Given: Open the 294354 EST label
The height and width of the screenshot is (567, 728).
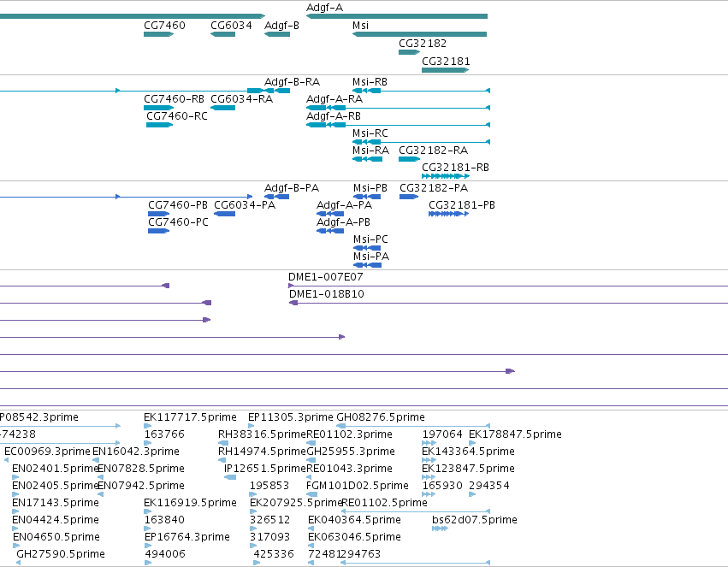Looking at the screenshot, I should click(x=488, y=486).
